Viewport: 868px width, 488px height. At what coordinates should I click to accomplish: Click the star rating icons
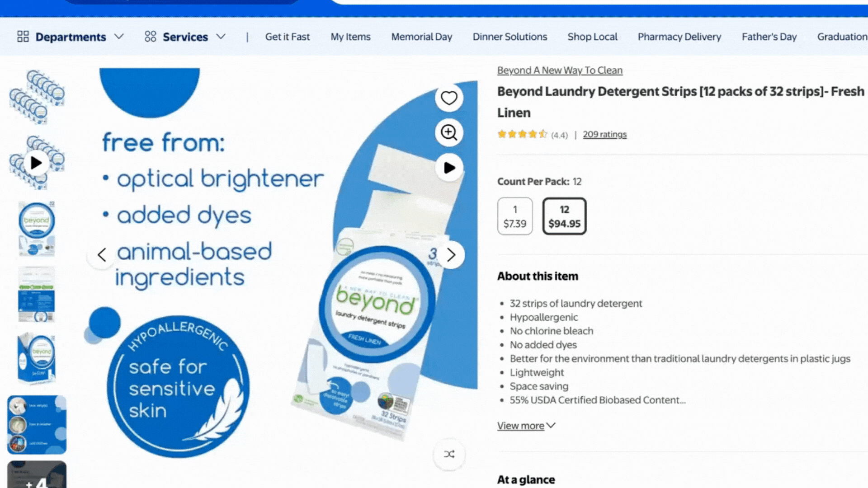522,134
